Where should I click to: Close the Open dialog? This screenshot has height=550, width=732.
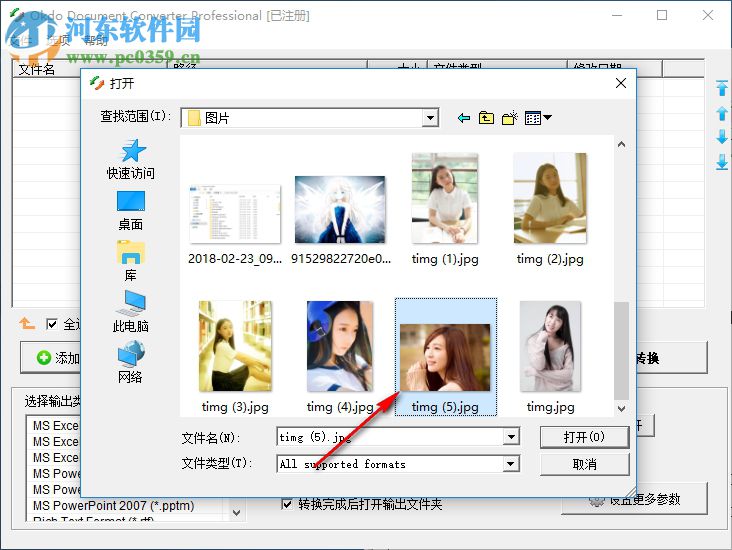[621, 83]
